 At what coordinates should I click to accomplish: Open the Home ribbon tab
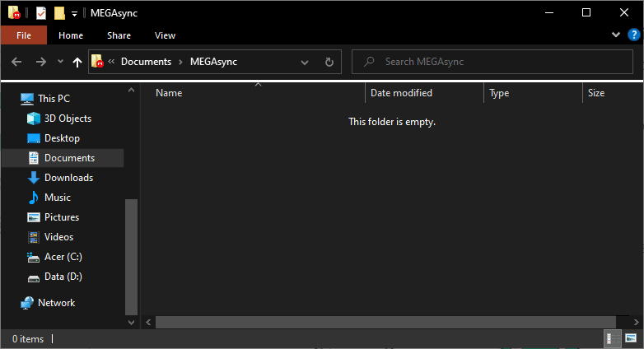click(71, 35)
